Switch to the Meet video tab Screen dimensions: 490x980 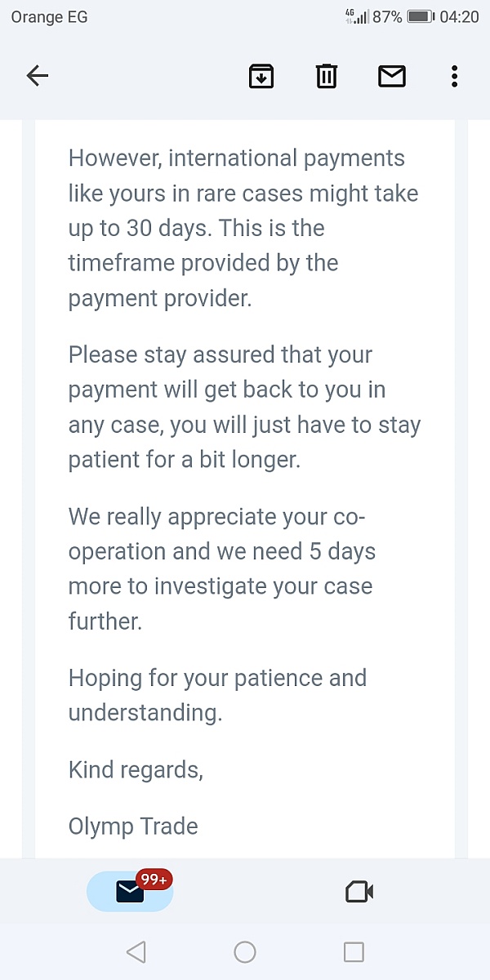coord(359,892)
